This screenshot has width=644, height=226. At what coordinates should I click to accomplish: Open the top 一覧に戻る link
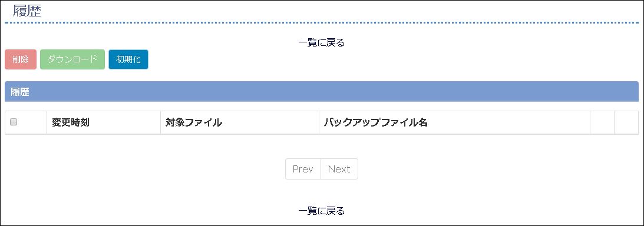click(x=321, y=42)
